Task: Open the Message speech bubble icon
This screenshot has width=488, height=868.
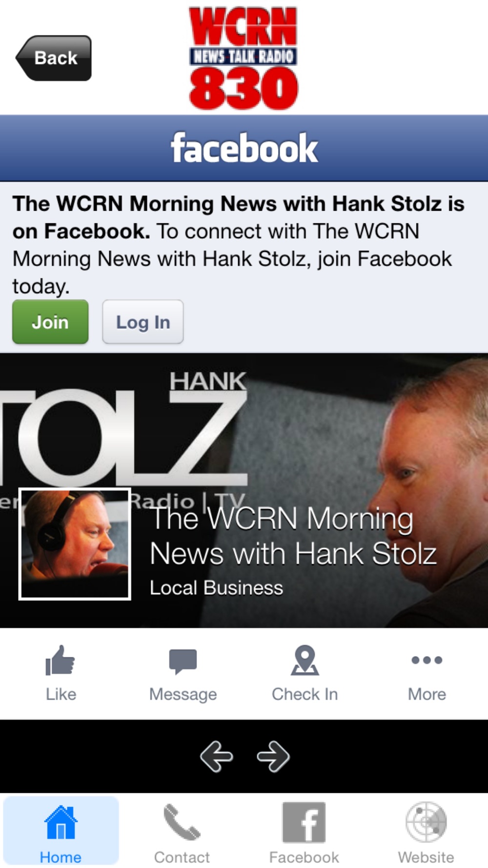Action: tap(183, 661)
